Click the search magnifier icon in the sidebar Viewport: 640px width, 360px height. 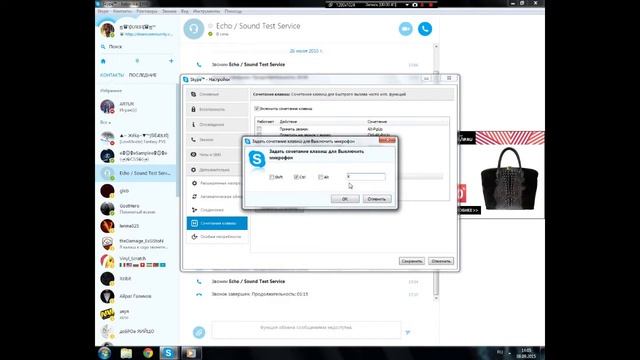coord(103,47)
